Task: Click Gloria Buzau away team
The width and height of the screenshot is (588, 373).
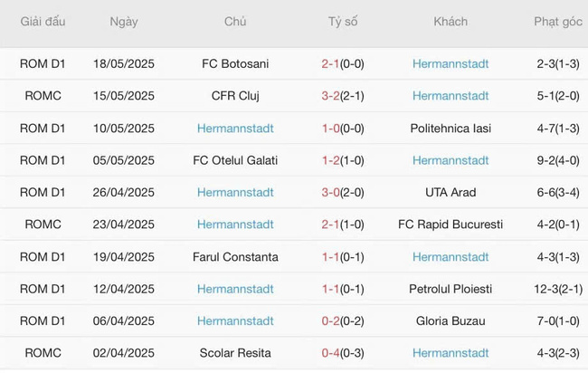Action: 450,320
